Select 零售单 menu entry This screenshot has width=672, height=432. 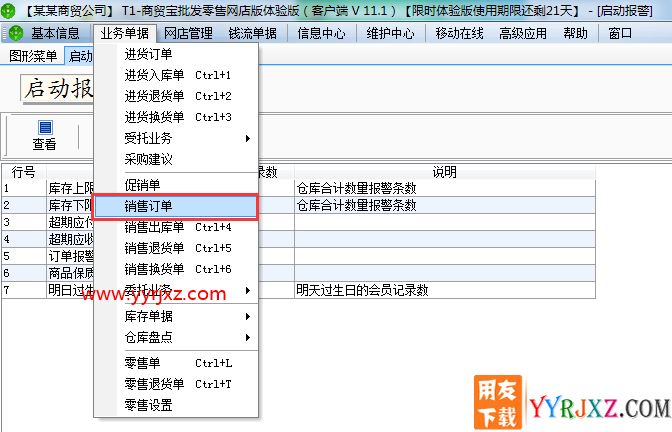176,363
